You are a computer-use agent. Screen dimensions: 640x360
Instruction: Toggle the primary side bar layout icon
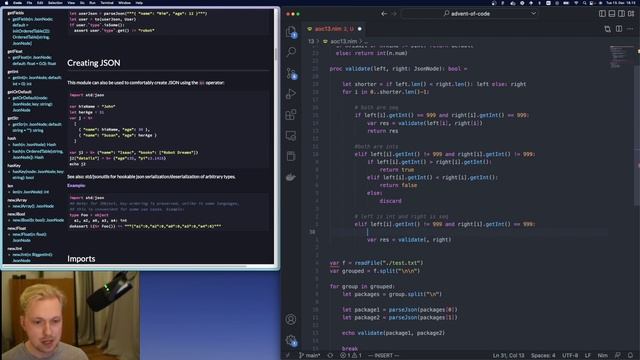coord(602,13)
